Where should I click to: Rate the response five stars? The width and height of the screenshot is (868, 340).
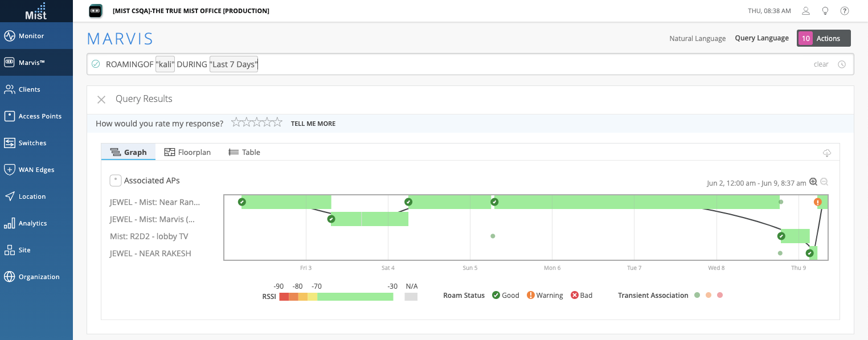point(278,122)
